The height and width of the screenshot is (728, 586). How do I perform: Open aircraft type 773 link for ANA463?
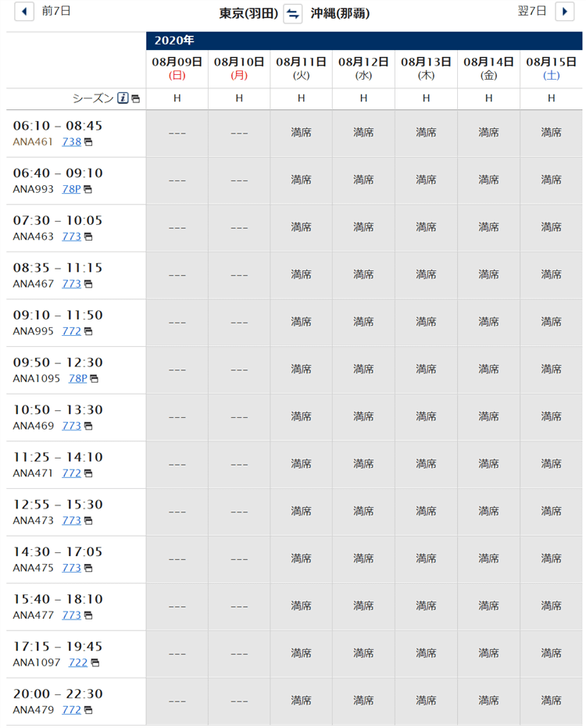[x=72, y=236]
